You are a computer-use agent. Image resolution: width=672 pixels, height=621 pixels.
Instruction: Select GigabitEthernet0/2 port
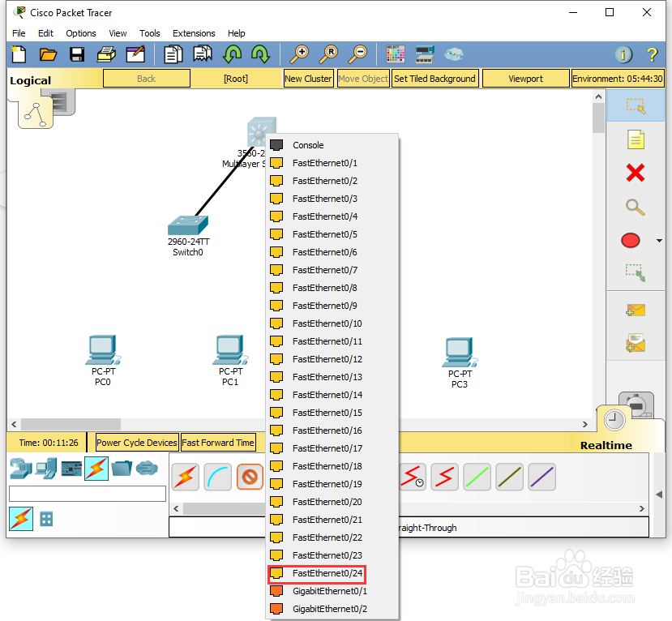(x=332, y=609)
